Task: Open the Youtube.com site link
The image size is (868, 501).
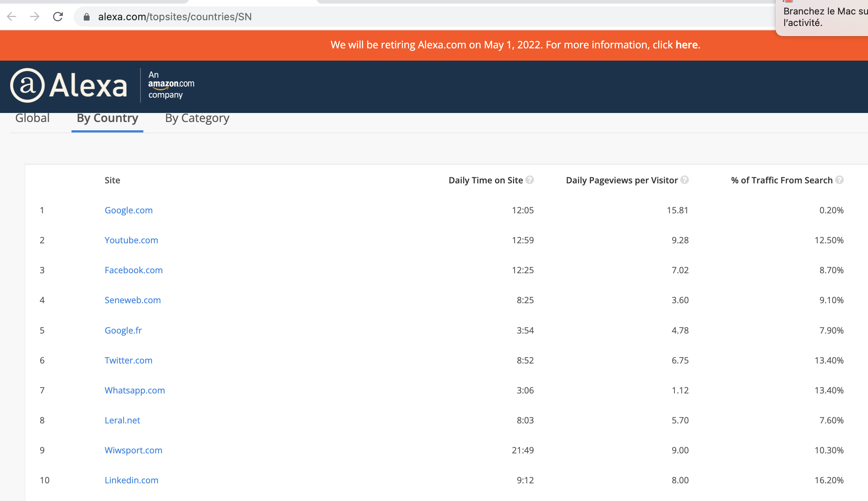Action: coord(131,240)
